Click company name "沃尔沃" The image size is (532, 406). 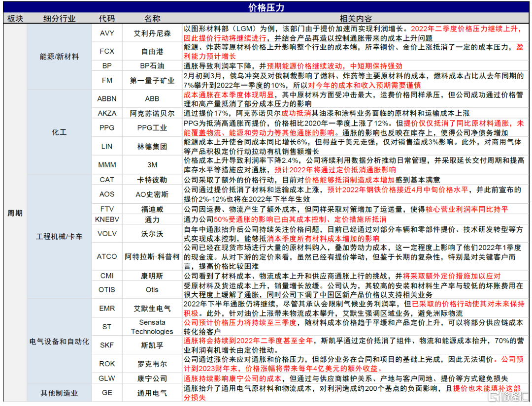click(152, 234)
